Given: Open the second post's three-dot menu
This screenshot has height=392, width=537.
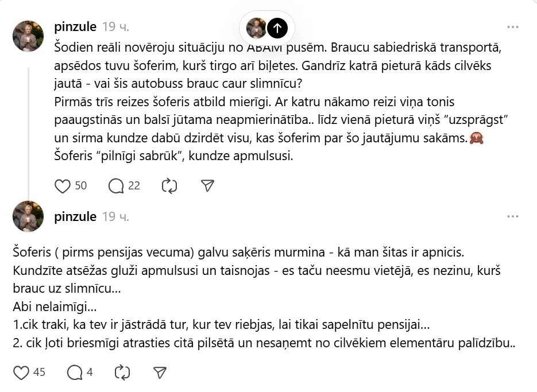Looking at the screenshot, I should [x=513, y=216].
